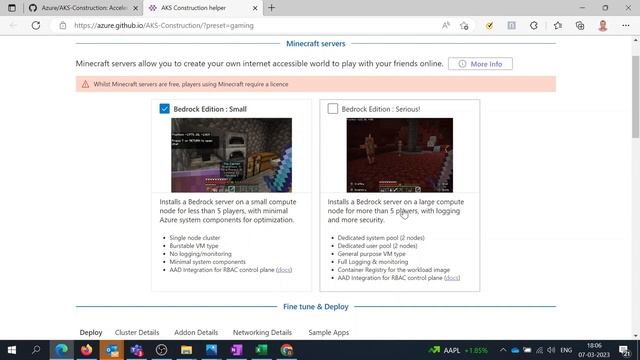Select the Bedrock Edition Small screenshot thumbnail
The width and height of the screenshot is (640, 360).
tap(231, 155)
